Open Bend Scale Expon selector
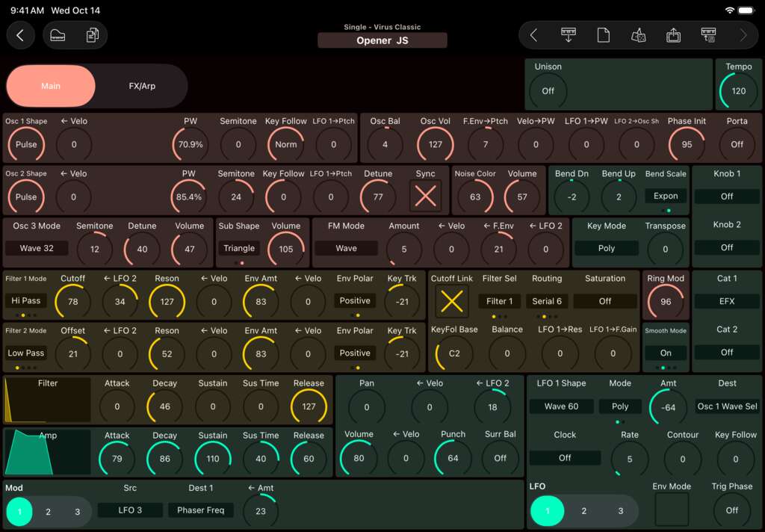 click(666, 196)
